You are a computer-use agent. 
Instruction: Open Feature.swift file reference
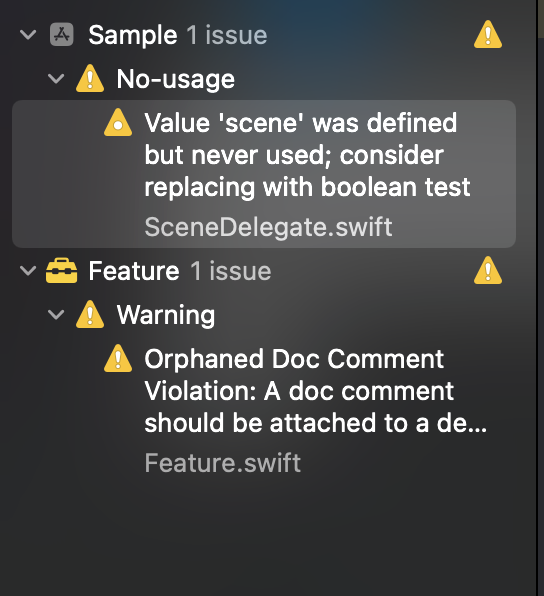coord(223,463)
